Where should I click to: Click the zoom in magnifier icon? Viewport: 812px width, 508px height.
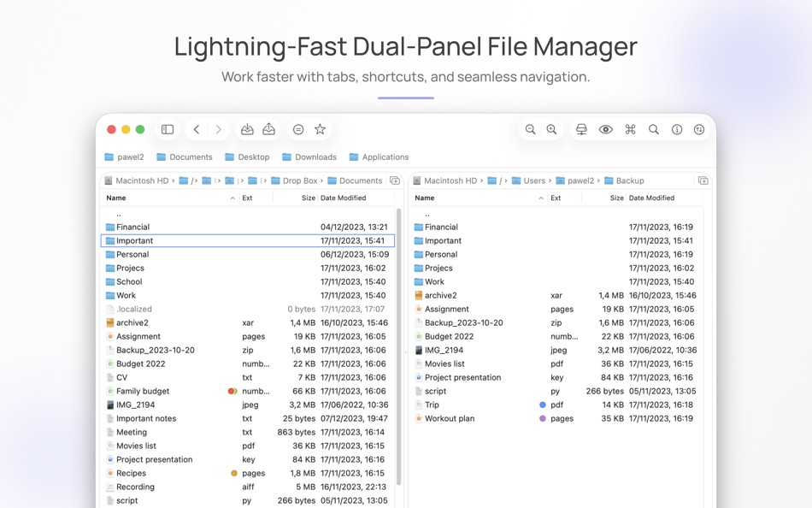pos(552,130)
